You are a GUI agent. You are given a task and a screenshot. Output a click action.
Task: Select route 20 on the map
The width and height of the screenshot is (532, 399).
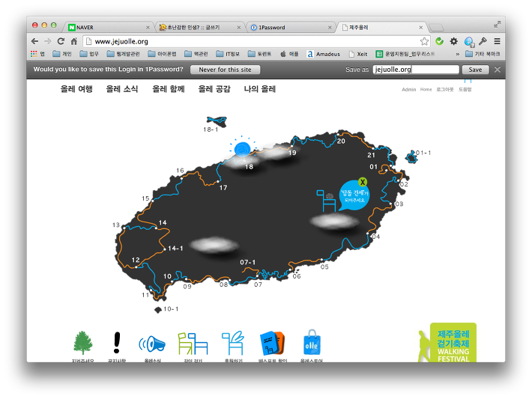(x=341, y=141)
